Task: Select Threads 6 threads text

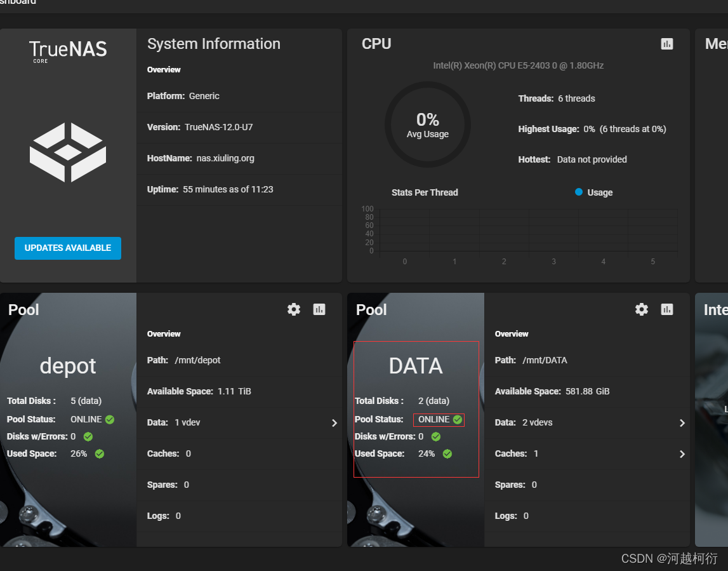Action: pos(557,98)
